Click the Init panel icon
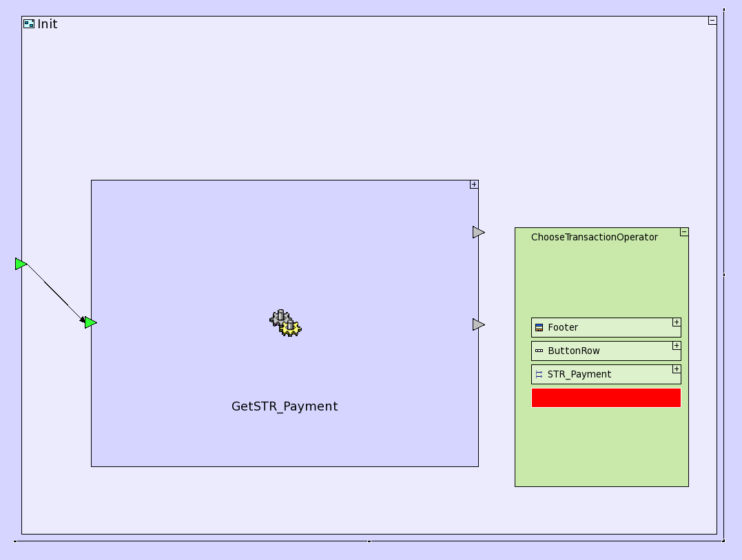 click(x=29, y=24)
